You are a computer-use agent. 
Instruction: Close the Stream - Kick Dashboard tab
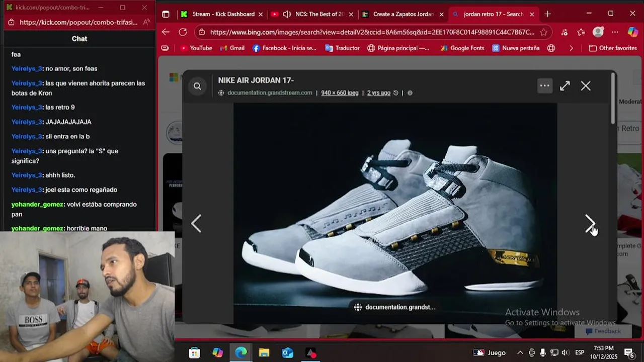[x=260, y=14]
